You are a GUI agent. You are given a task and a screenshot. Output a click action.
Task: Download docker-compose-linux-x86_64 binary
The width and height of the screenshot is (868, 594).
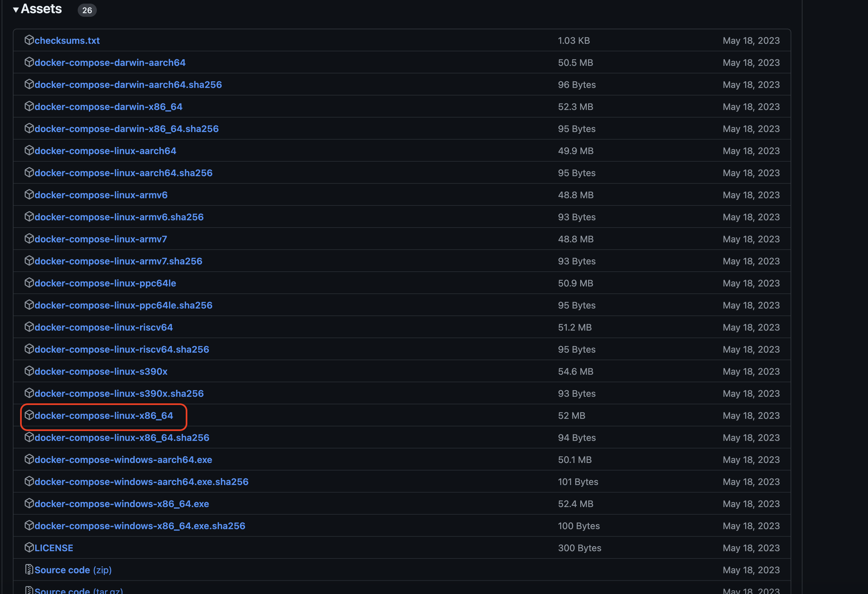pos(104,416)
